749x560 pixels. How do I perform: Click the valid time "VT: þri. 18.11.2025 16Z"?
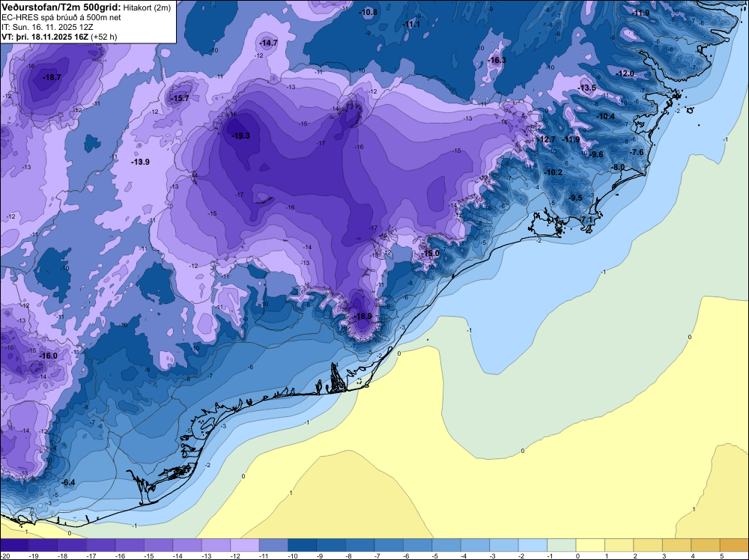[46, 37]
